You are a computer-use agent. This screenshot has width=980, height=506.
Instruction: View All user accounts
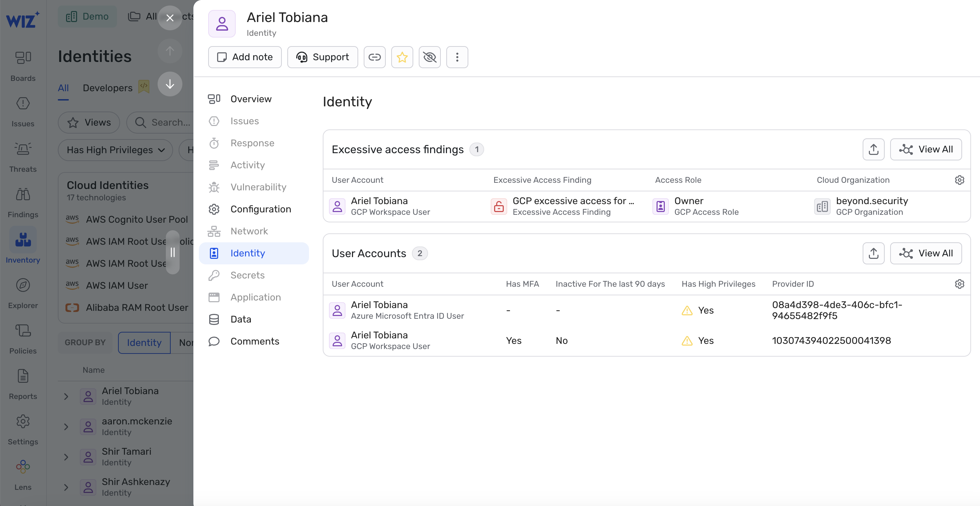(x=926, y=253)
